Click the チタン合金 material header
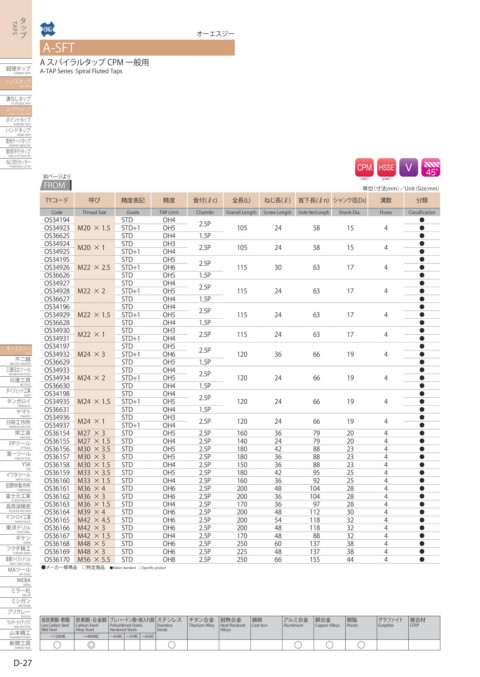The width and height of the screenshot is (480, 677). tap(203, 627)
